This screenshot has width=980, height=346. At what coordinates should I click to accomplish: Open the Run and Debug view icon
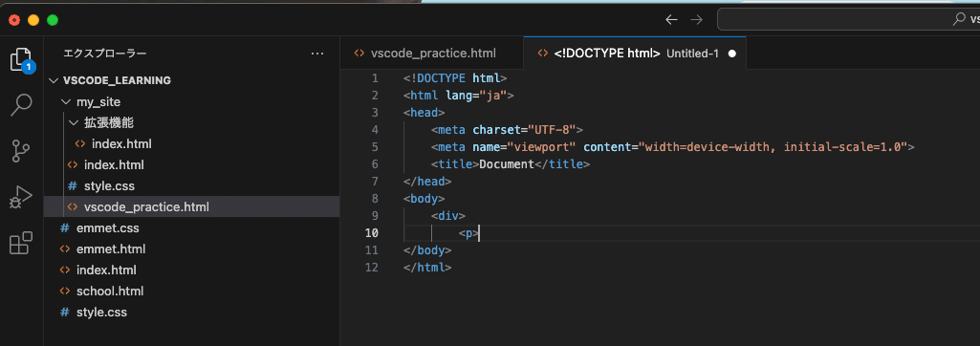[21, 197]
